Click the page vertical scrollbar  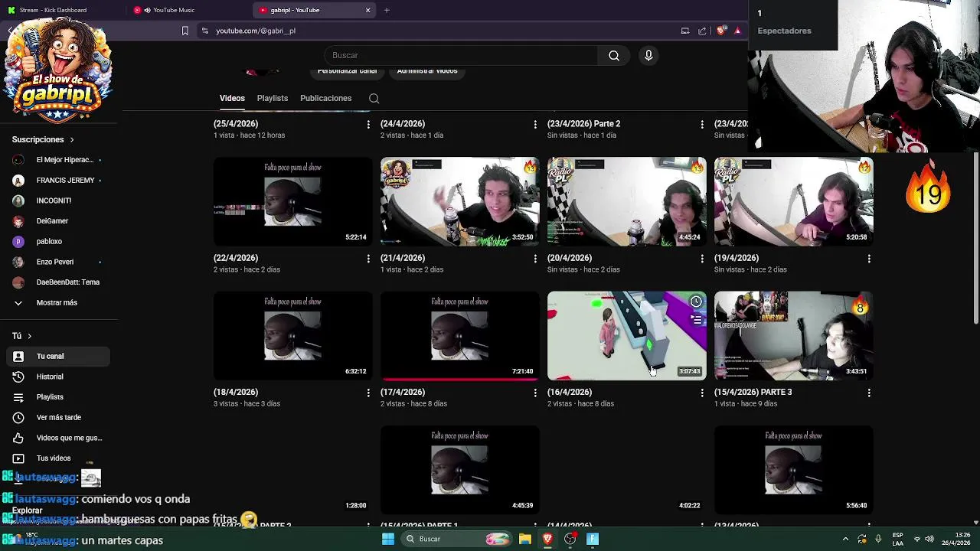click(x=975, y=237)
